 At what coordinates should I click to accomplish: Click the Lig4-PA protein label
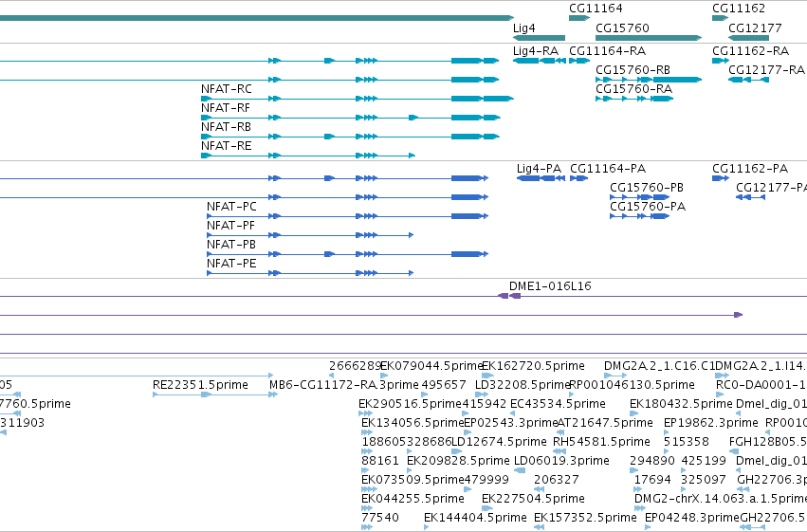click(539, 169)
